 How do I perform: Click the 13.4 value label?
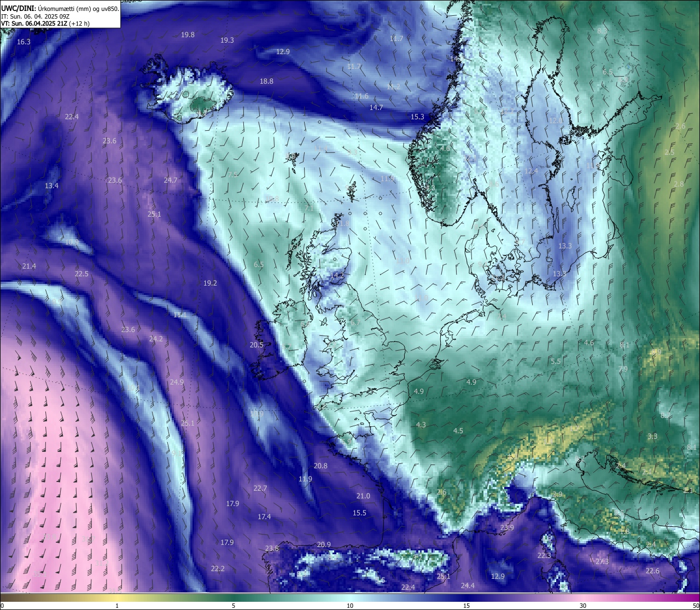[51, 186]
